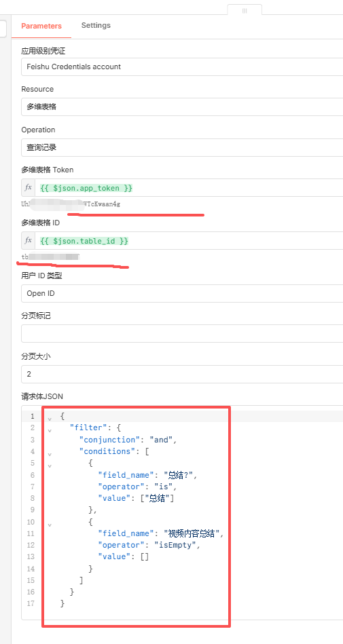Image resolution: width=343 pixels, height=644 pixels.
Task: Click the 分页大小 field containing 2
Action: coord(182,374)
